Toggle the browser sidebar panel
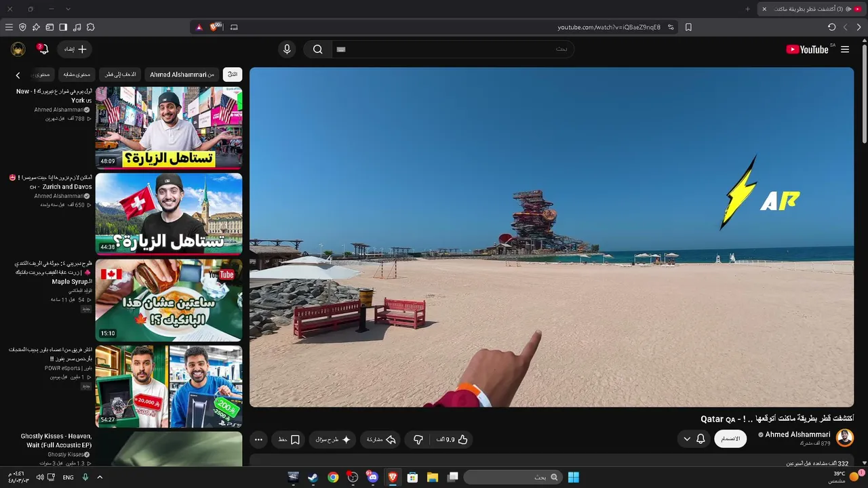This screenshot has height=488, width=868. coord(63,27)
